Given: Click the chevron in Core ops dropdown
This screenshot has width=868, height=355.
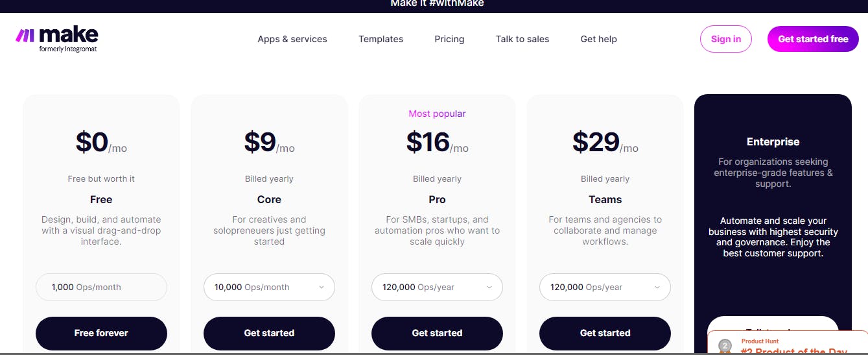Looking at the screenshot, I should point(321,288).
